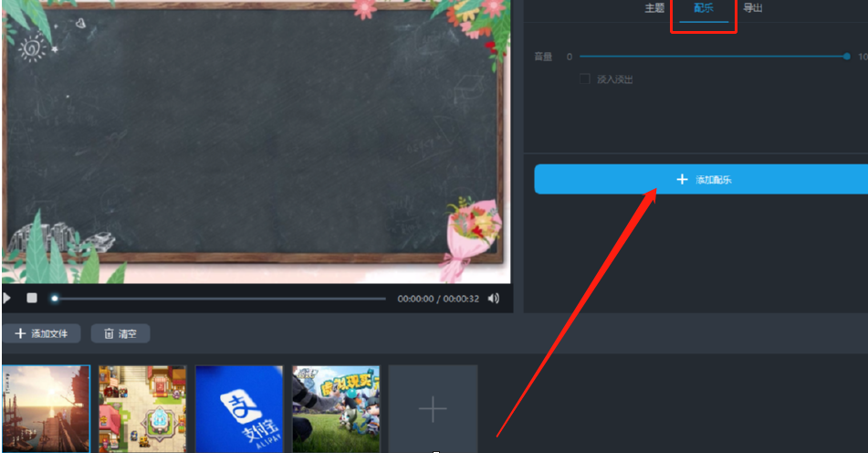Play the slideshow preview

coord(6,299)
